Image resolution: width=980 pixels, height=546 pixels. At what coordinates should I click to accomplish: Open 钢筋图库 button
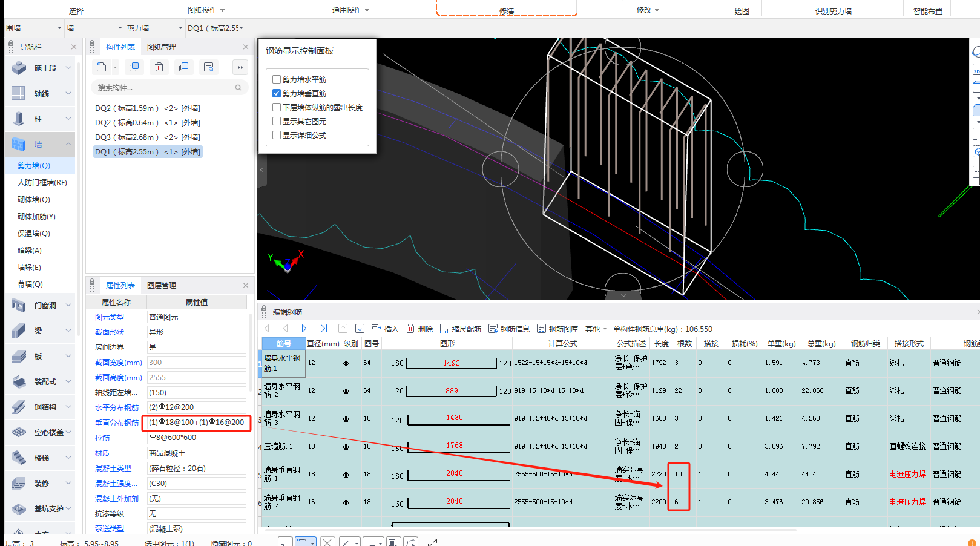pyautogui.click(x=557, y=329)
